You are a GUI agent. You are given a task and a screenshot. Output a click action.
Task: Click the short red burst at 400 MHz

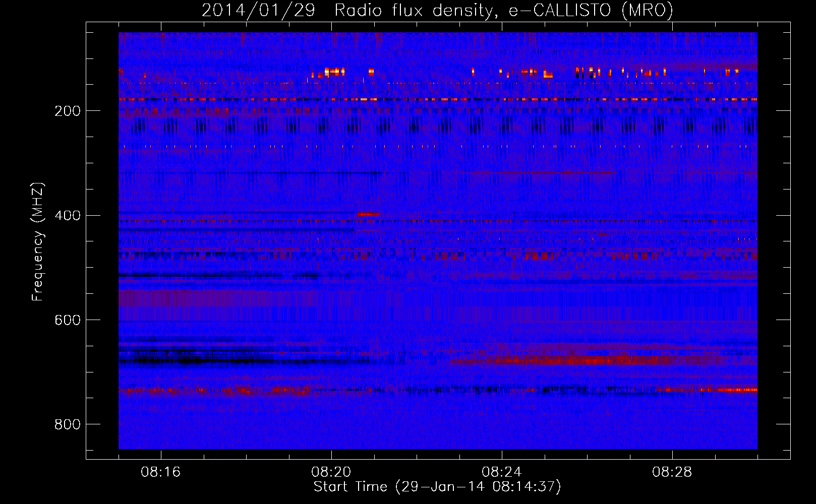pyautogui.click(x=368, y=214)
